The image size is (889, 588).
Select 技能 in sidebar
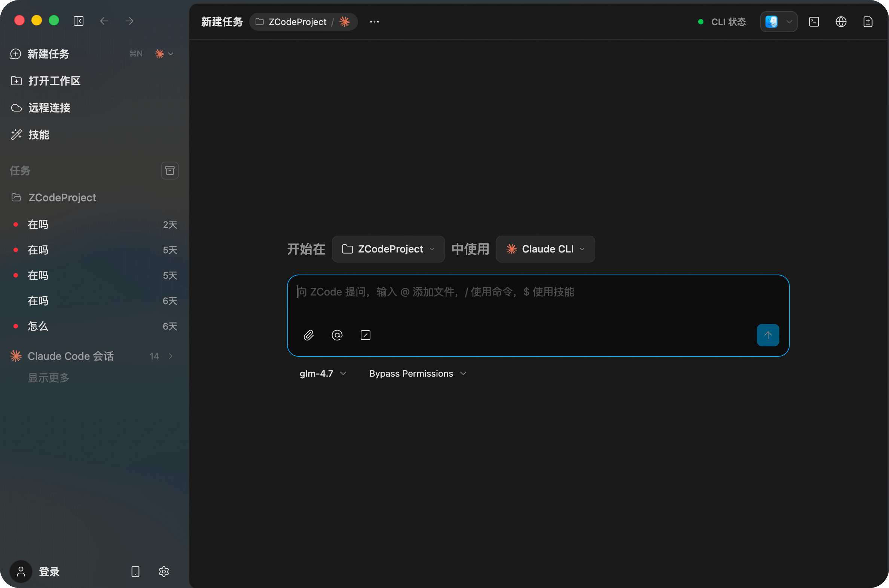tap(39, 135)
